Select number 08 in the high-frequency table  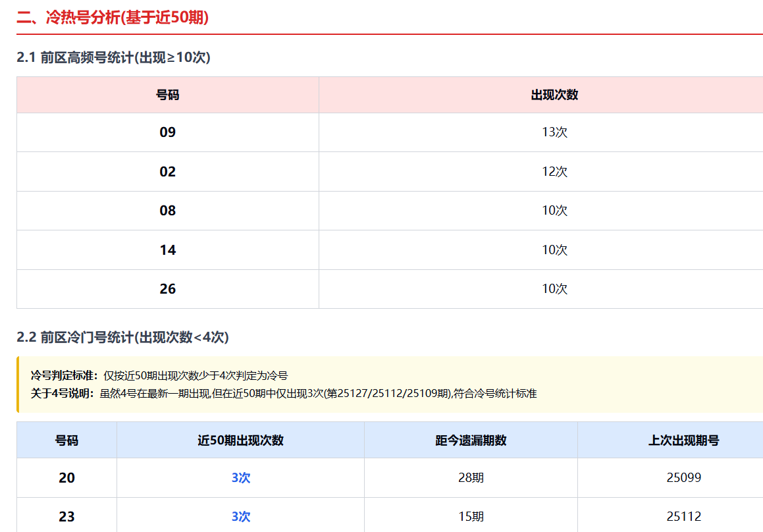(x=167, y=211)
